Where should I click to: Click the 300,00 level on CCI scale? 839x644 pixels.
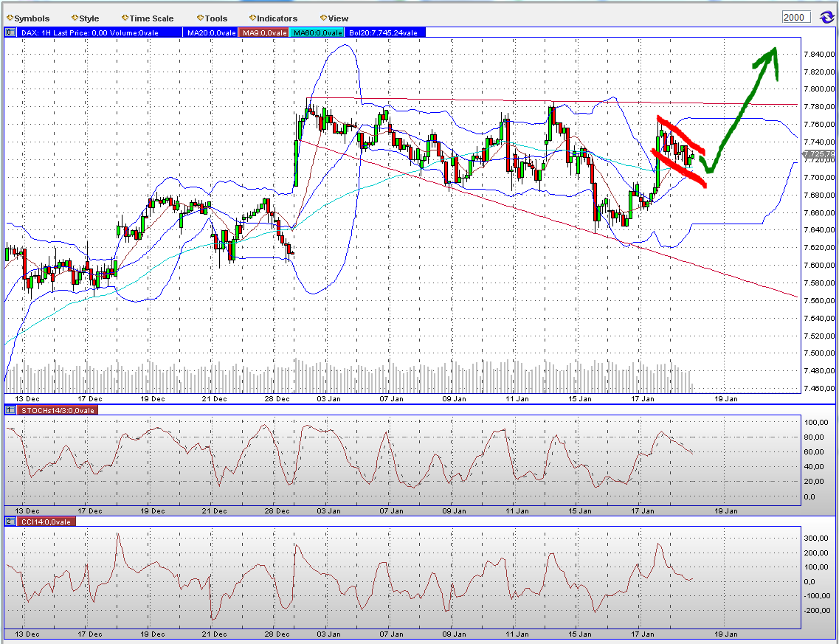[815, 539]
